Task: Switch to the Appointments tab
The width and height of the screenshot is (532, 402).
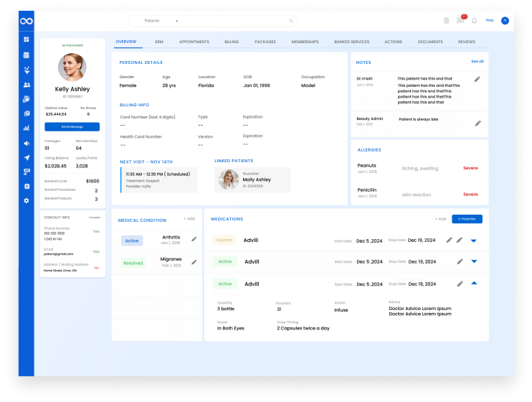Action: (194, 42)
